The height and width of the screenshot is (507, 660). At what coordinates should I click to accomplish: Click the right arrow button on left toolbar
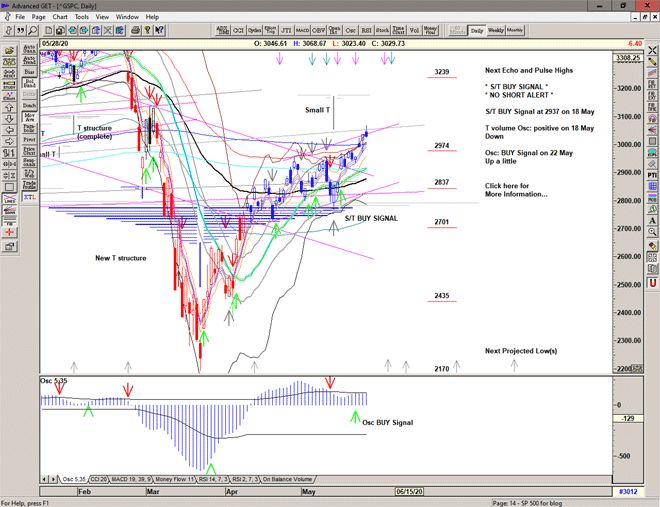click(9, 141)
